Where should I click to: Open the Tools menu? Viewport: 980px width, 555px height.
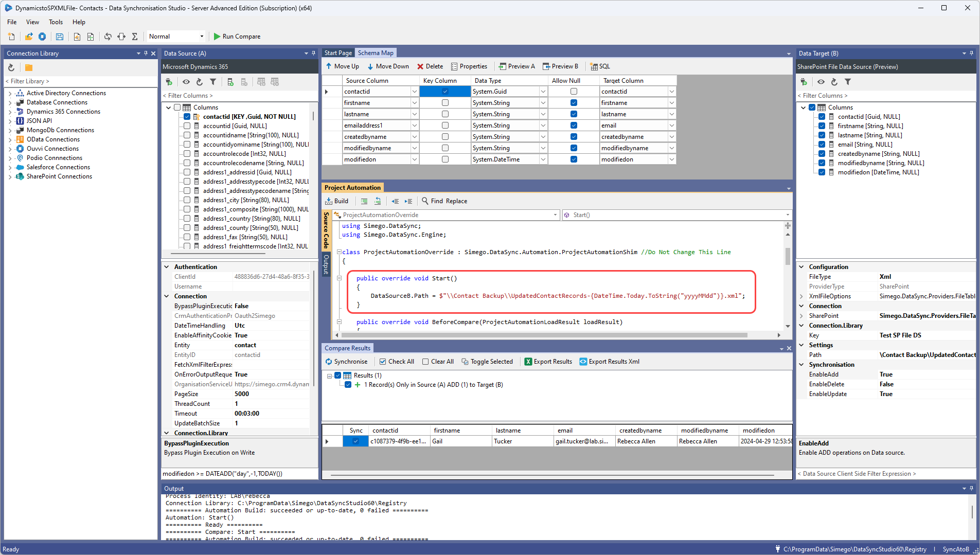coord(56,22)
